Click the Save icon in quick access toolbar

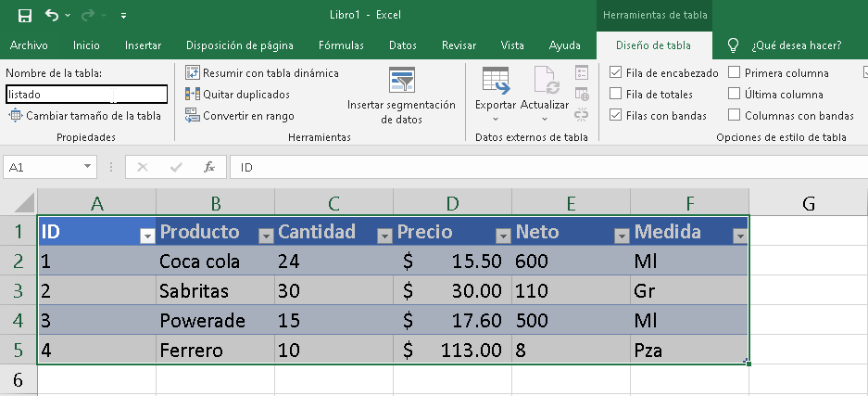pyautogui.click(x=24, y=16)
